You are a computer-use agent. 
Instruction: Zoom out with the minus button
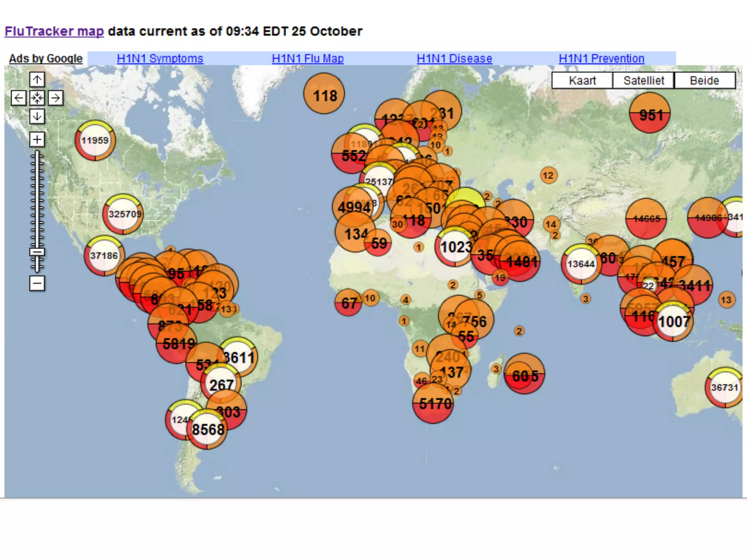click(x=37, y=283)
